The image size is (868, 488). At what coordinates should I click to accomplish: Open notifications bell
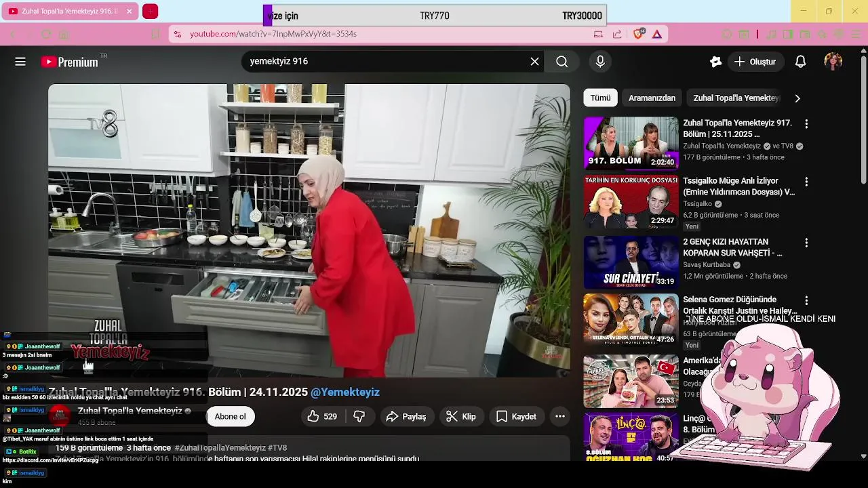click(800, 62)
